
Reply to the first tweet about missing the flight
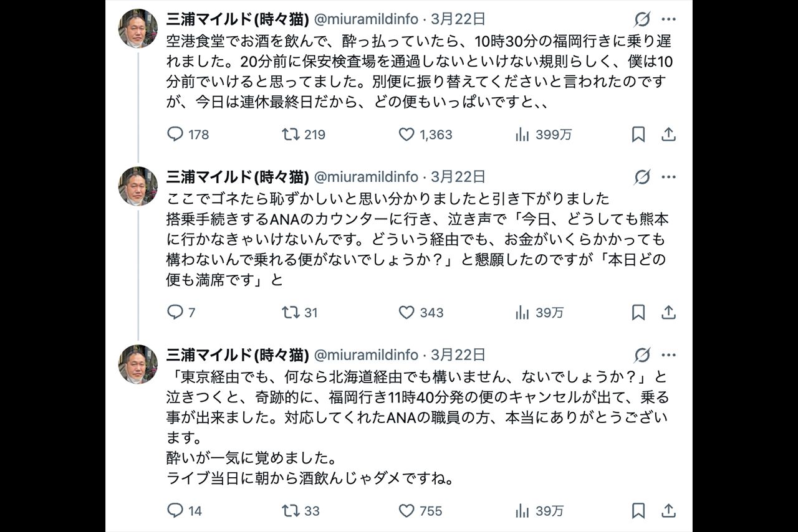175,133
